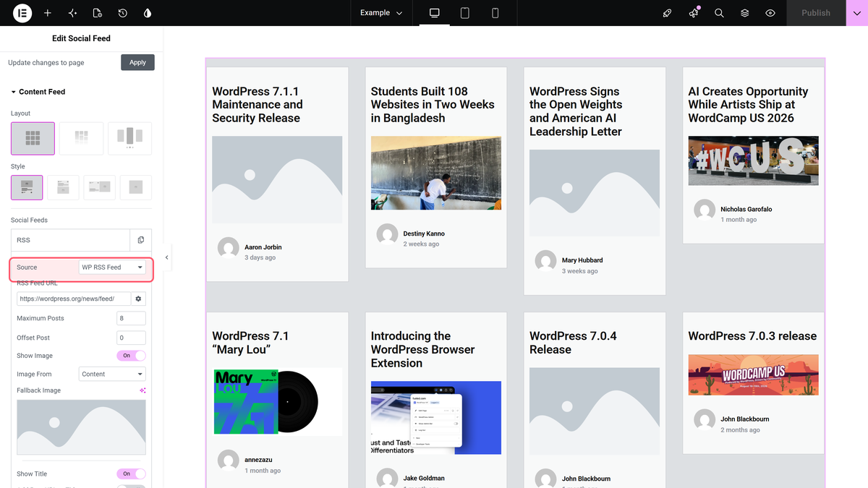Click author name Jake Goldman

[x=424, y=478]
